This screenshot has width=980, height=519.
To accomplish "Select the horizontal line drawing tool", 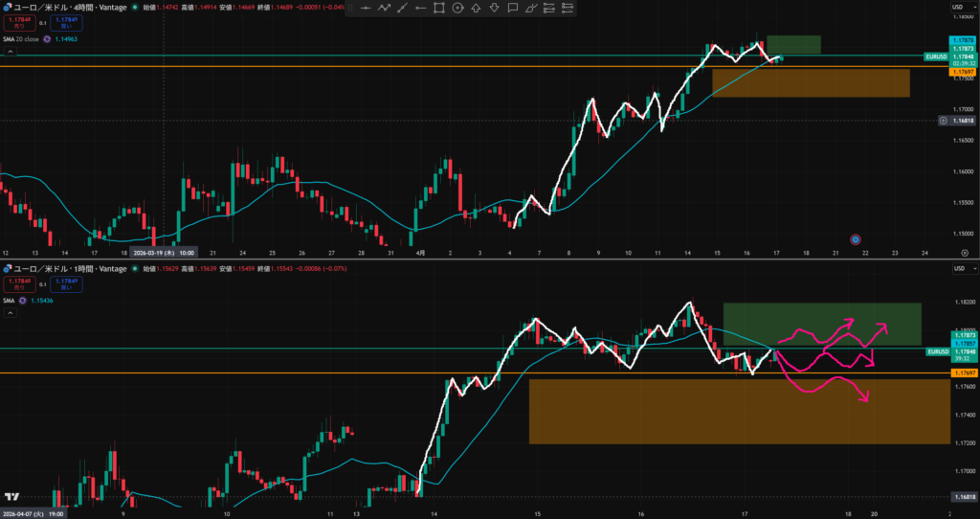I will point(366,9).
